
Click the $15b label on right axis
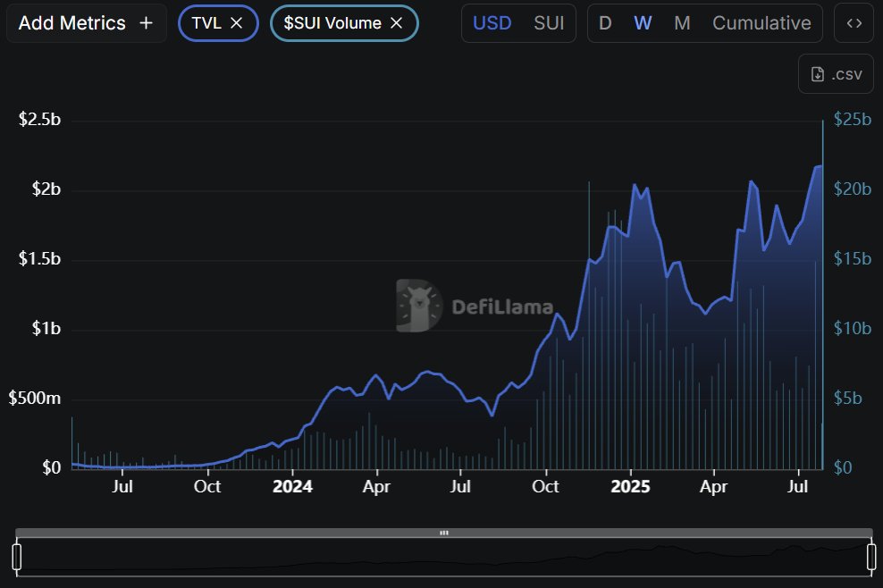[852, 258]
